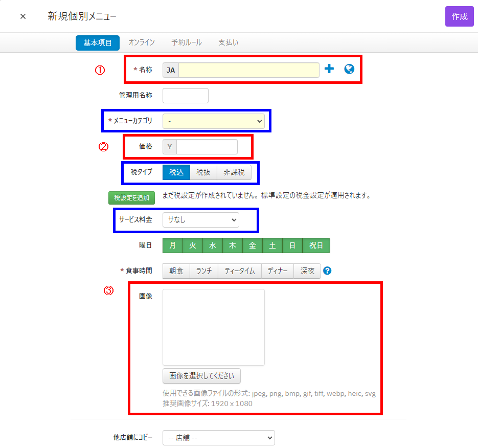Screen dimensions: 478x448
Task: Select the 非課税 tax type option
Action: [x=234, y=172]
